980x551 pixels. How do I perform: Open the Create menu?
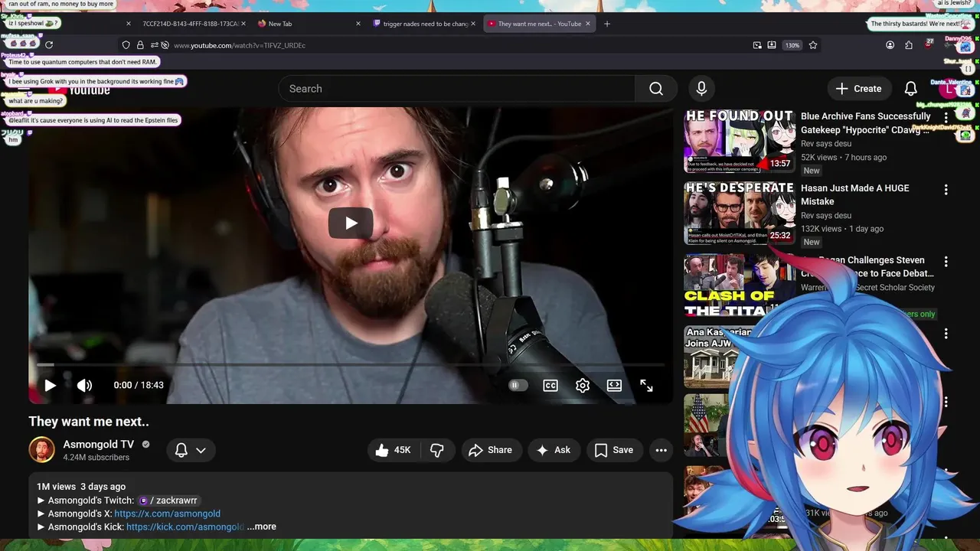pos(859,89)
